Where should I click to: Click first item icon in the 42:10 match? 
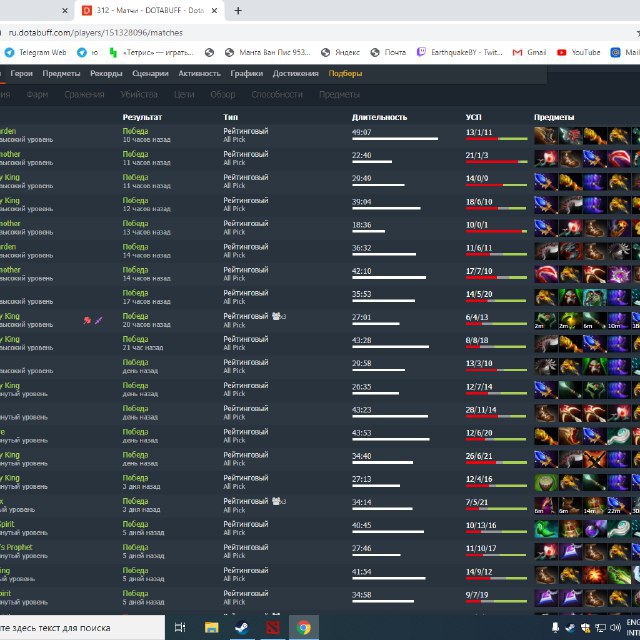pos(546,274)
